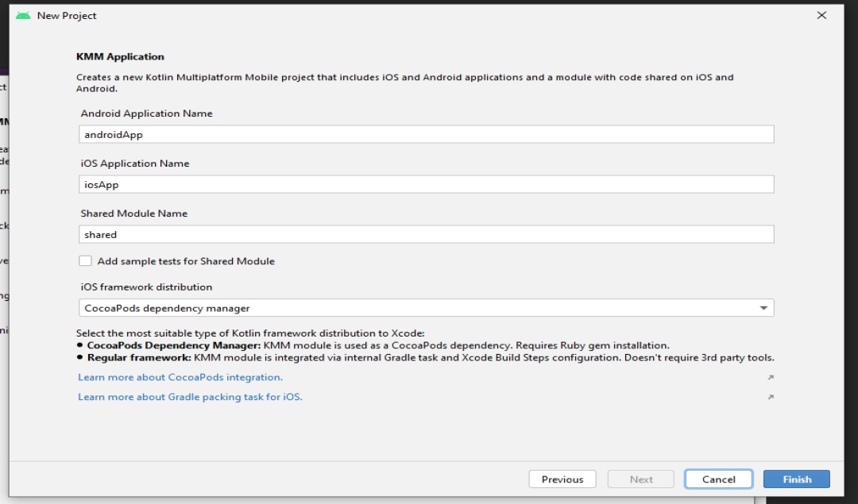Focus the iOS Application Name field
Viewport: 858px width, 504px height.
point(427,184)
